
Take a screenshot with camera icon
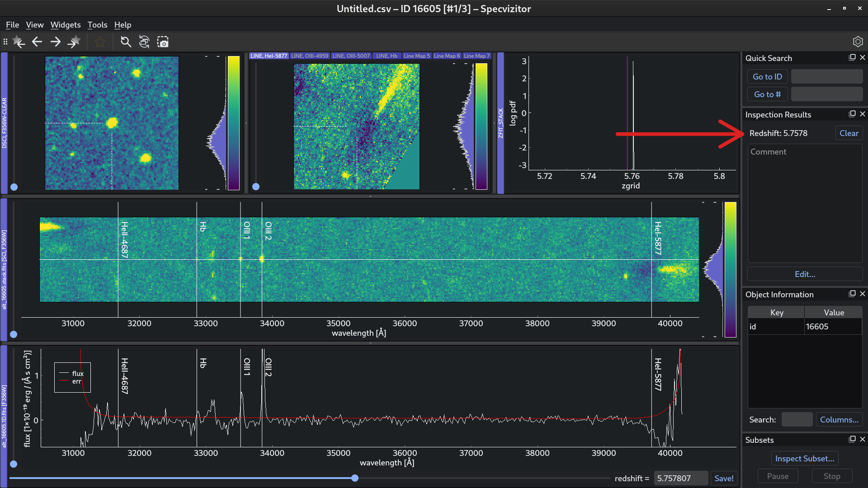coord(163,42)
